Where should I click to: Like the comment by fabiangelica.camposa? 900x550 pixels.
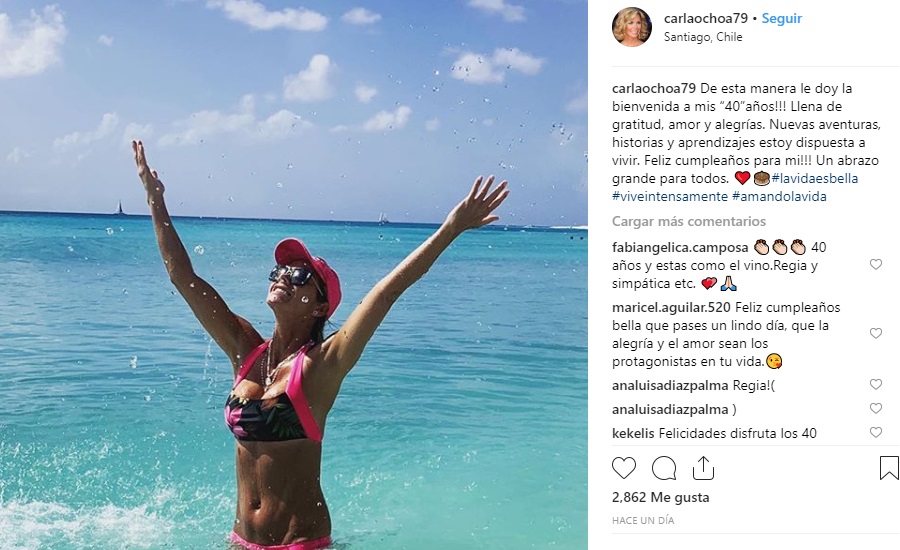(875, 264)
